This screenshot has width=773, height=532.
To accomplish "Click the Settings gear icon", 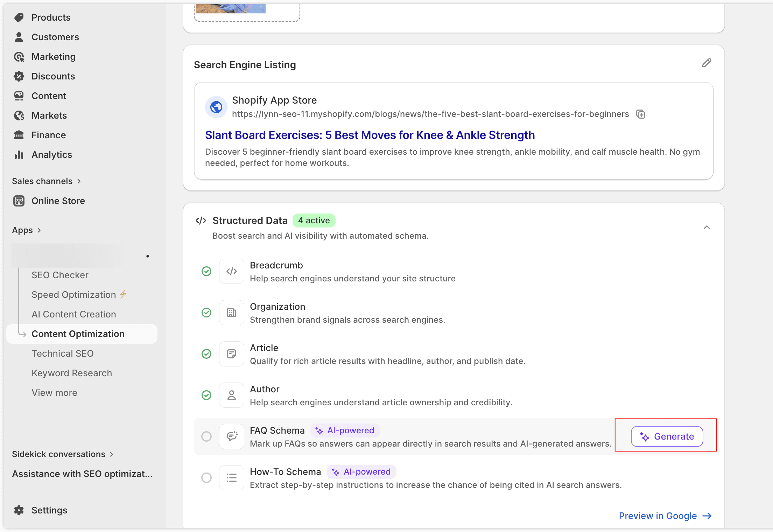I will (x=19, y=510).
